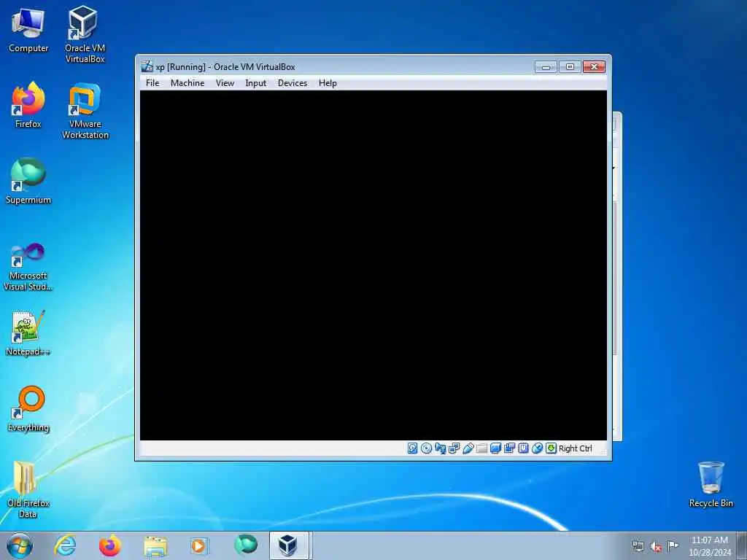The image size is (747, 560).
Task: Click the muted volume tray icon
Action: 656,546
